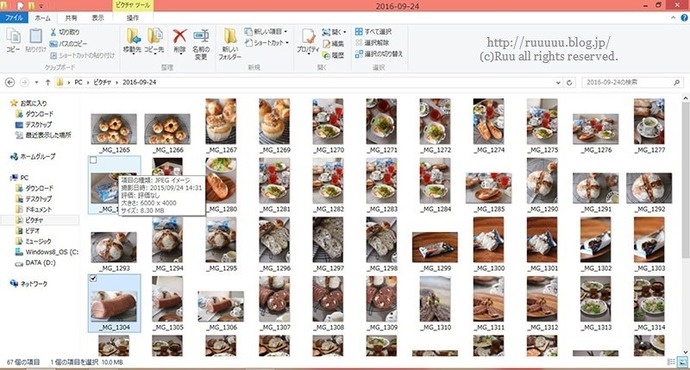
Task: Switch to the Home tab
Action: 43,18
